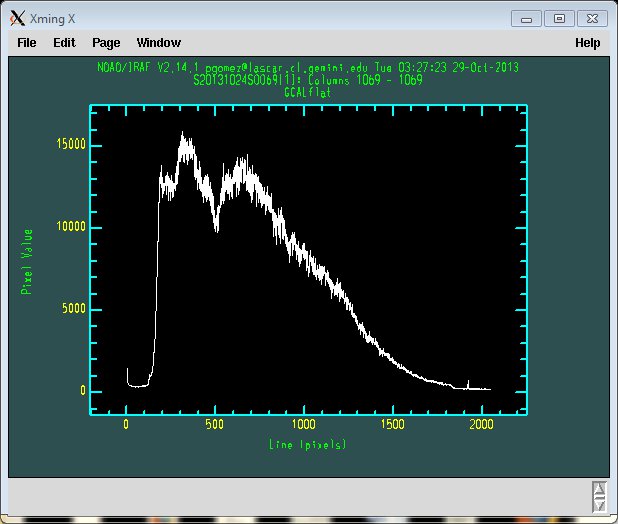This screenshot has height=524, width=618.
Task: Click the 'Pixel Value' axis label
Action: pos(27,262)
